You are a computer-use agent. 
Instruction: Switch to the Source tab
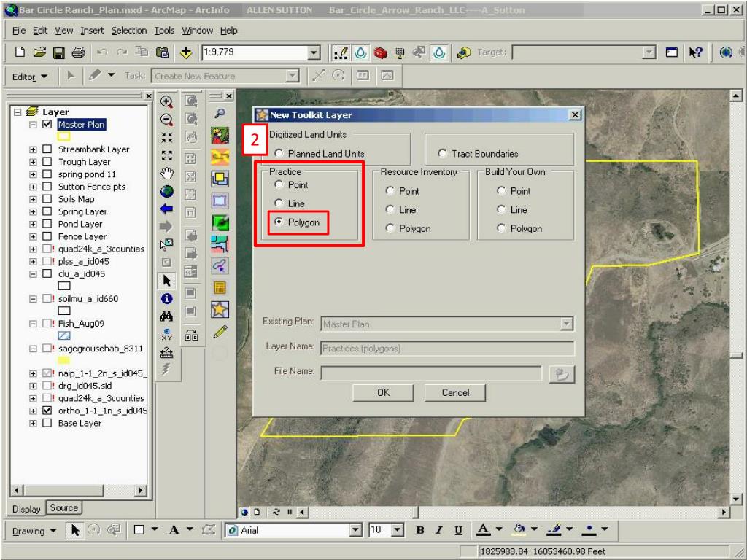(x=64, y=507)
